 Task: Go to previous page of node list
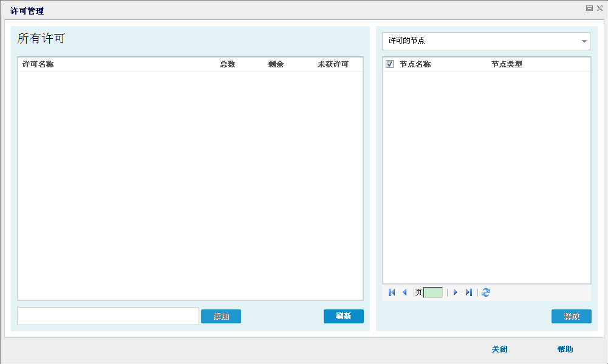tap(405, 292)
